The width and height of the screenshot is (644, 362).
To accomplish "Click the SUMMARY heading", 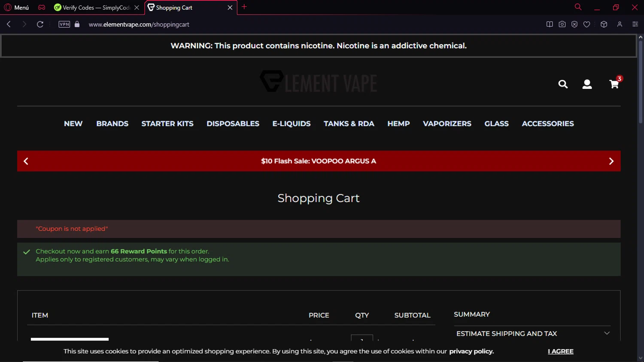I will pyautogui.click(x=471, y=314).
